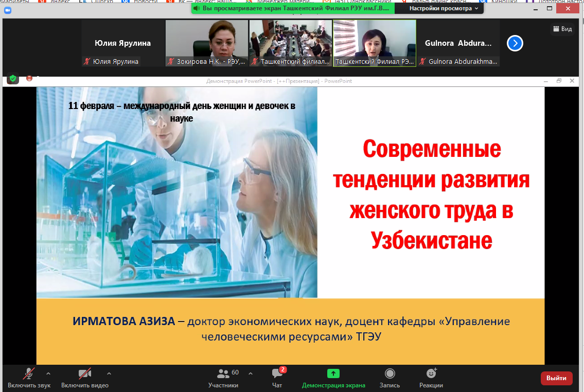The height and width of the screenshot is (392, 584).
Task: Select the active speaker Ташкентский Филиал РЭ thumbnail
Action: pyautogui.click(x=374, y=43)
